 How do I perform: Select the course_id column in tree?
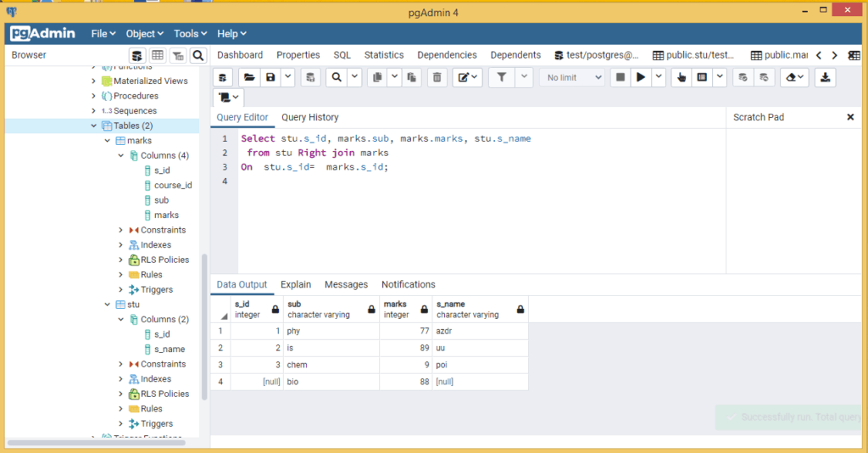(172, 185)
